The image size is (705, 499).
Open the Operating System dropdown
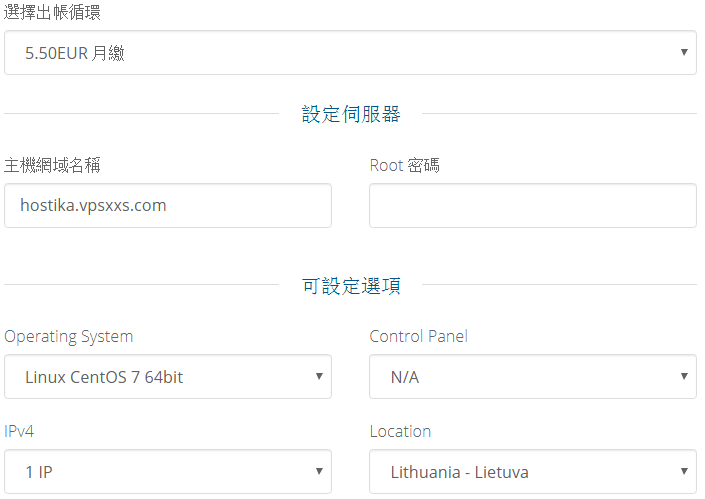click(x=168, y=376)
